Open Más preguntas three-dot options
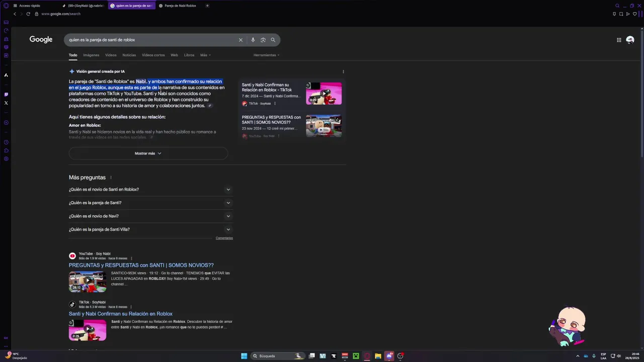The height and width of the screenshot is (362, 644). (x=111, y=177)
